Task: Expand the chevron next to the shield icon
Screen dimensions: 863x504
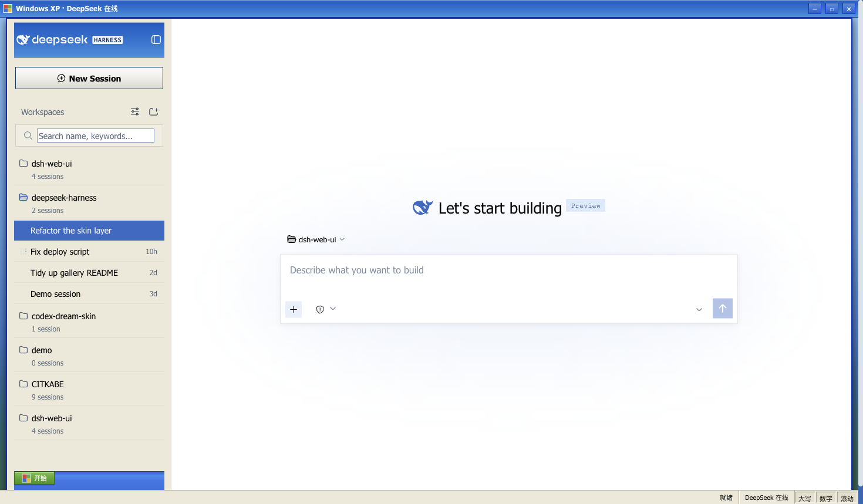Action: tap(333, 309)
